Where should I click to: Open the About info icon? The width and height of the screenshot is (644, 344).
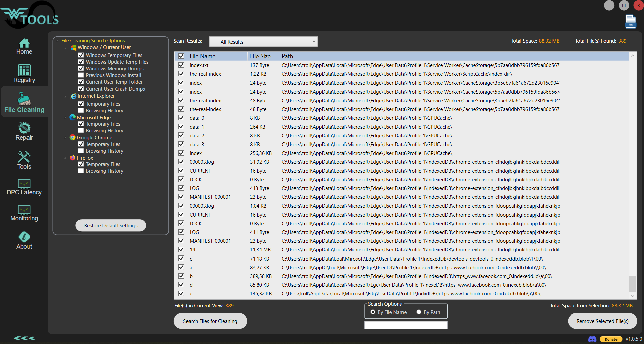[x=24, y=237]
